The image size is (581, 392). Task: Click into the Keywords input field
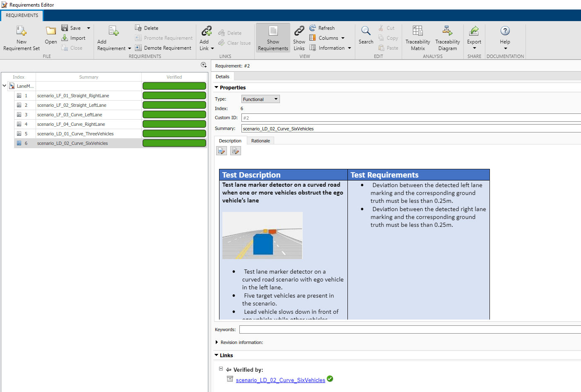(409, 329)
